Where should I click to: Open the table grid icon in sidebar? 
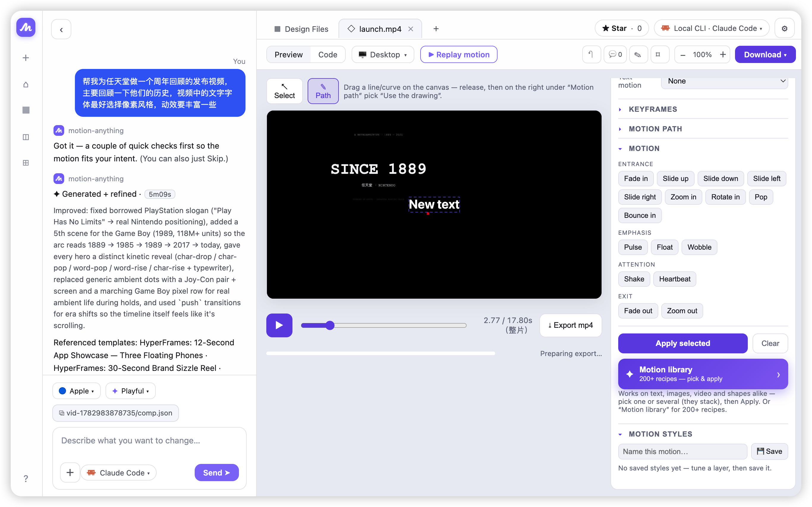coord(26,163)
